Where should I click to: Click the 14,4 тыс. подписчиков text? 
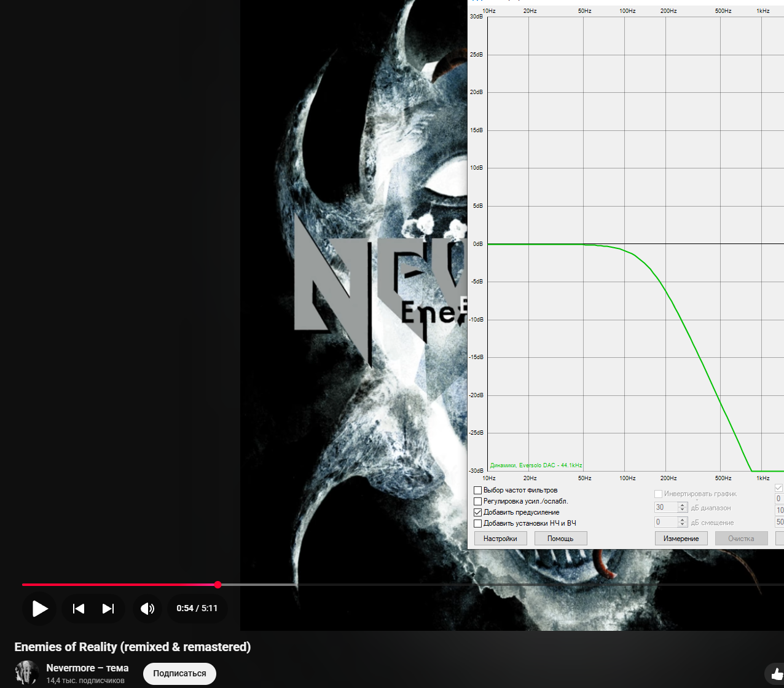tap(85, 681)
